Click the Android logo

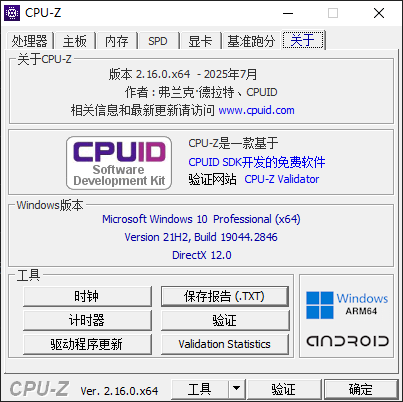pos(347,341)
